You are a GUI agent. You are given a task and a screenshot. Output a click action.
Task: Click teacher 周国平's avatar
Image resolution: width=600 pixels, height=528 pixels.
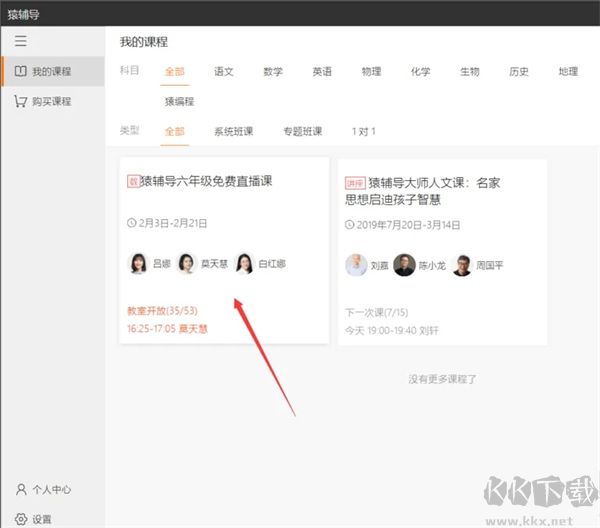tap(462, 265)
